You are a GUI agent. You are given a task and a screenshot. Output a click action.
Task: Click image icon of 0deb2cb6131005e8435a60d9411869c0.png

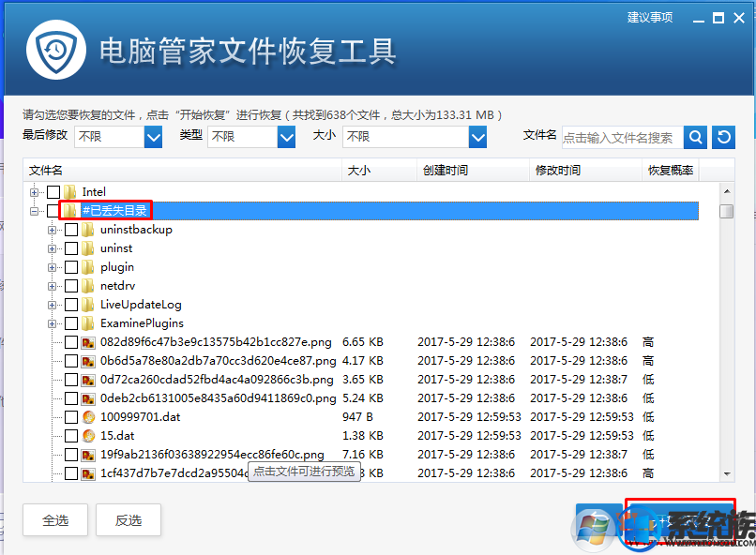(88, 399)
